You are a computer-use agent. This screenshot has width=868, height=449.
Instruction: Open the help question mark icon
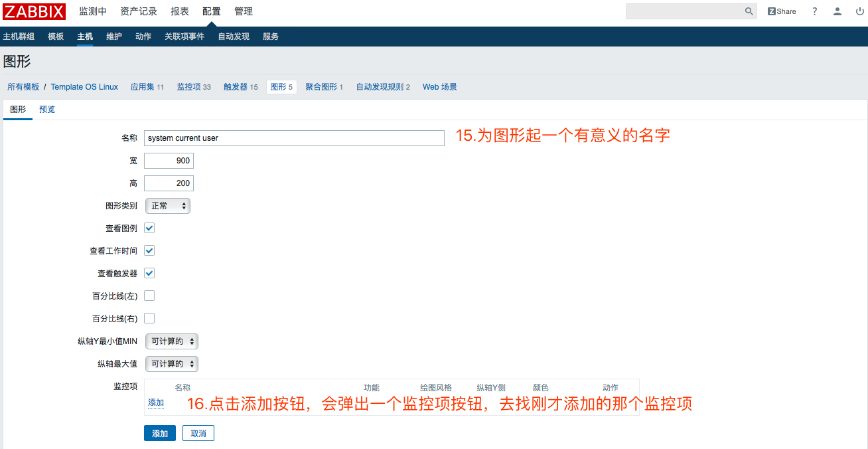click(815, 11)
